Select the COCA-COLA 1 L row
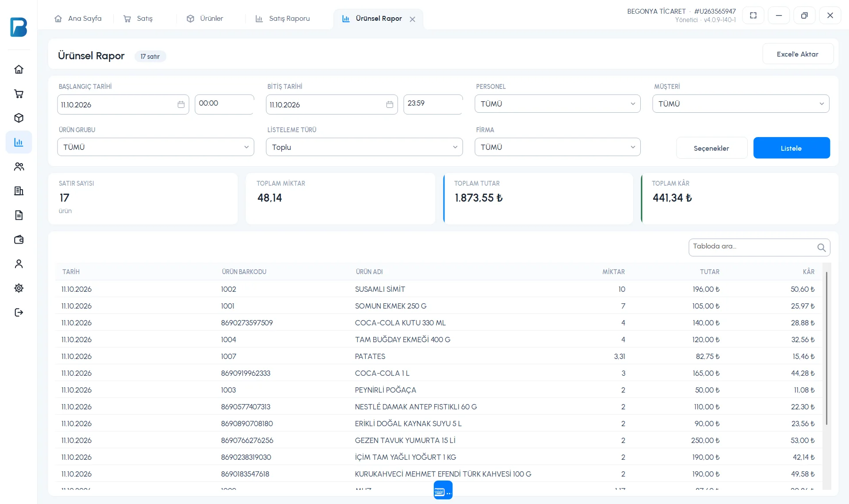 pyautogui.click(x=439, y=373)
